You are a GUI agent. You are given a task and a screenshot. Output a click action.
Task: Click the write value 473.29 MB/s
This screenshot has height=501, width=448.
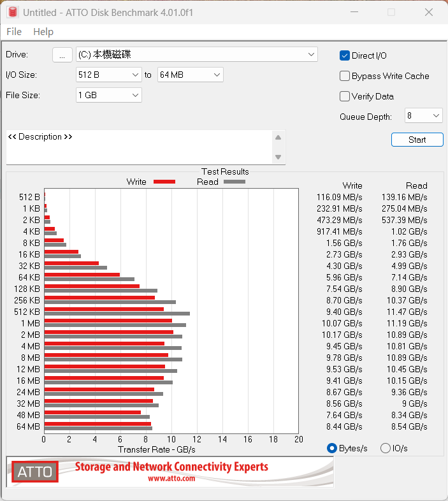pyautogui.click(x=340, y=220)
